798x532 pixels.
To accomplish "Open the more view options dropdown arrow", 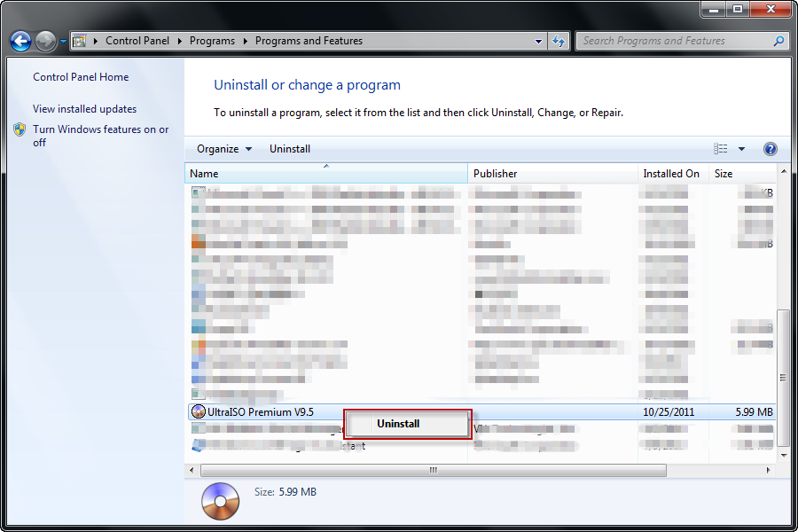I will pos(741,149).
